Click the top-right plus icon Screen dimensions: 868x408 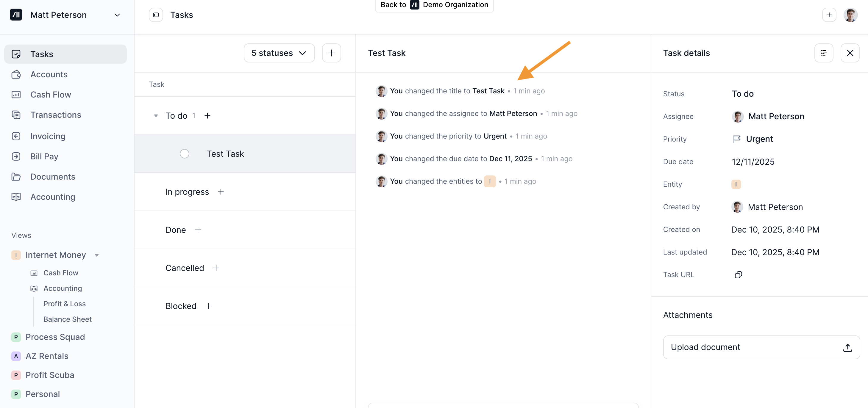[x=829, y=15]
